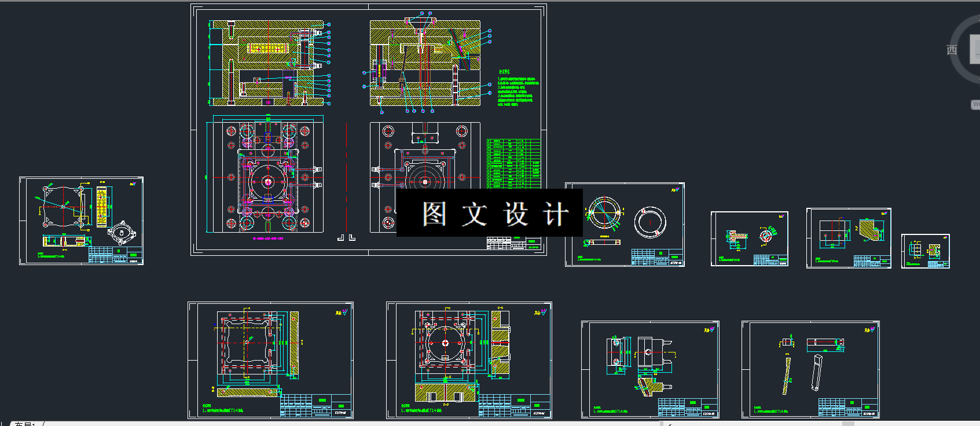The image size is (980, 426).
Task: Select the bottom-left plate drawing with dashed cavity outline
Action: (270, 360)
